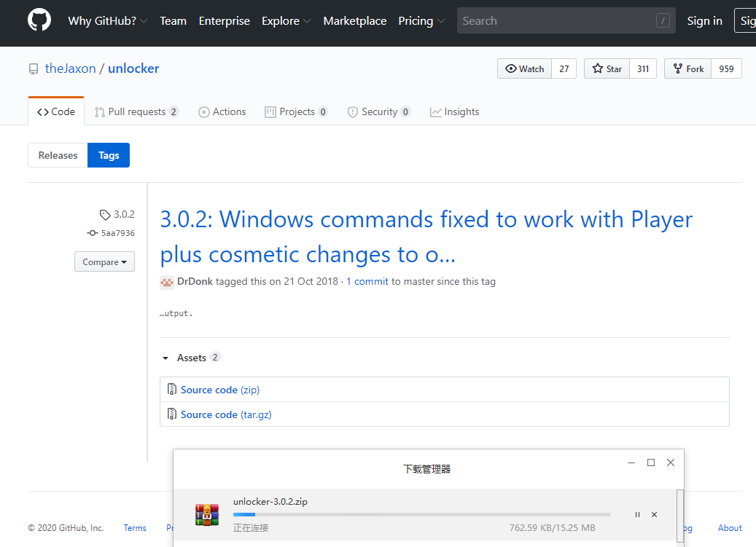Minimize the download manager window
The height and width of the screenshot is (547, 756).
631,463
